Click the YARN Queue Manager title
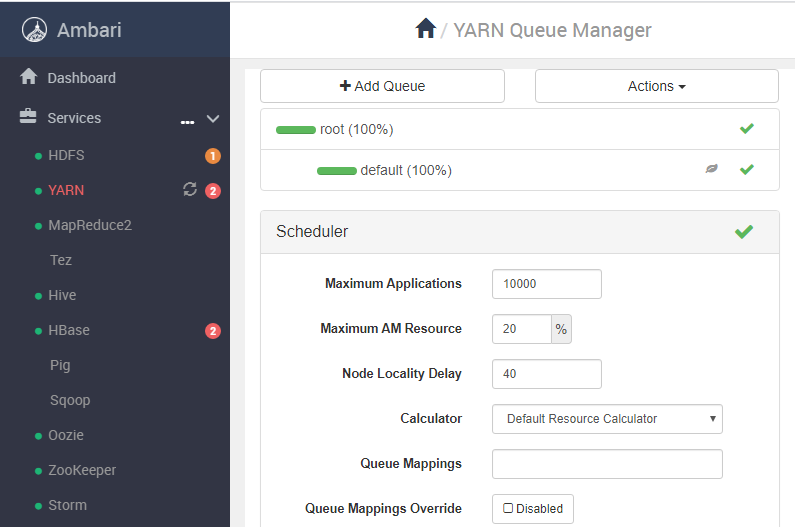The height and width of the screenshot is (527, 795). tap(552, 30)
